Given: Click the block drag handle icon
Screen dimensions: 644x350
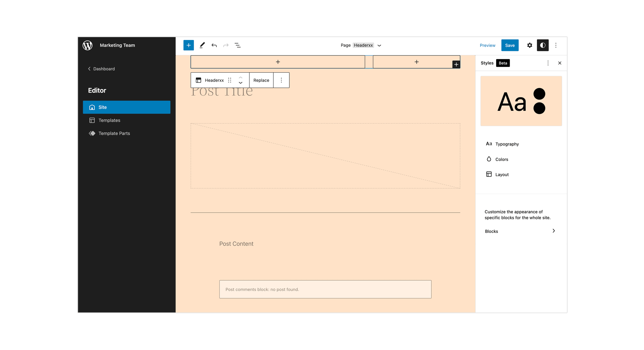Looking at the screenshot, I should [230, 80].
